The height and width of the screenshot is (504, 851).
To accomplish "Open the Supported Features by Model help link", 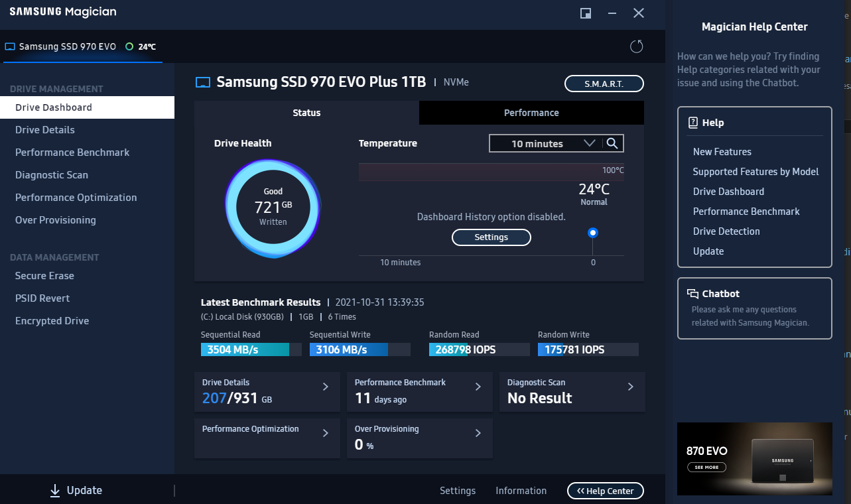I will [756, 172].
